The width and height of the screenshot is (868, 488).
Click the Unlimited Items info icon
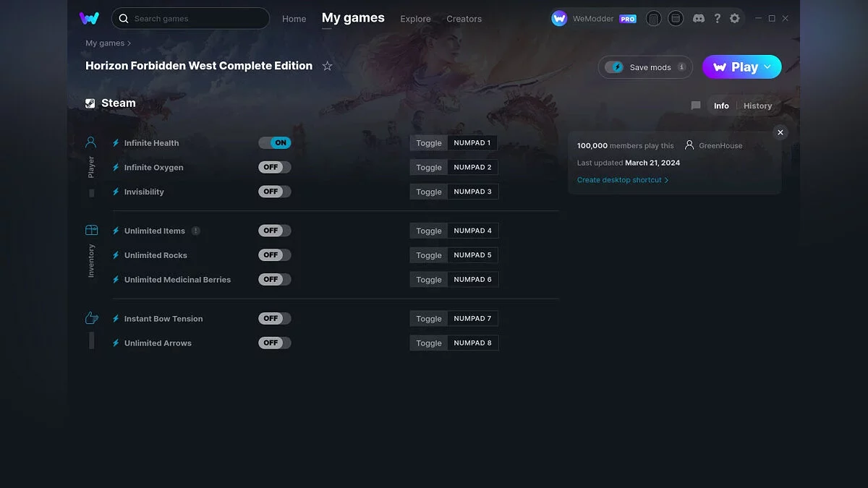coord(196,231)
